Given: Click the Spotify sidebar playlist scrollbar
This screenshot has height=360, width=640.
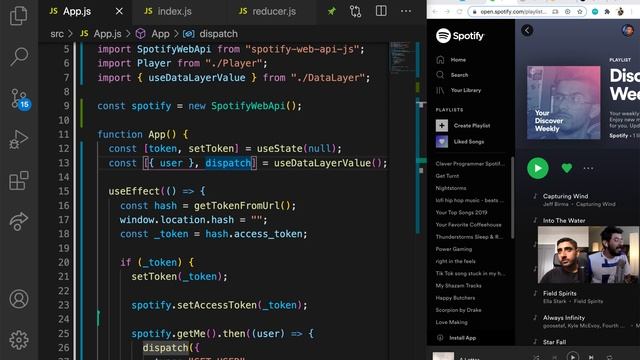Looking at the screenshot, I should pos(512,198).
